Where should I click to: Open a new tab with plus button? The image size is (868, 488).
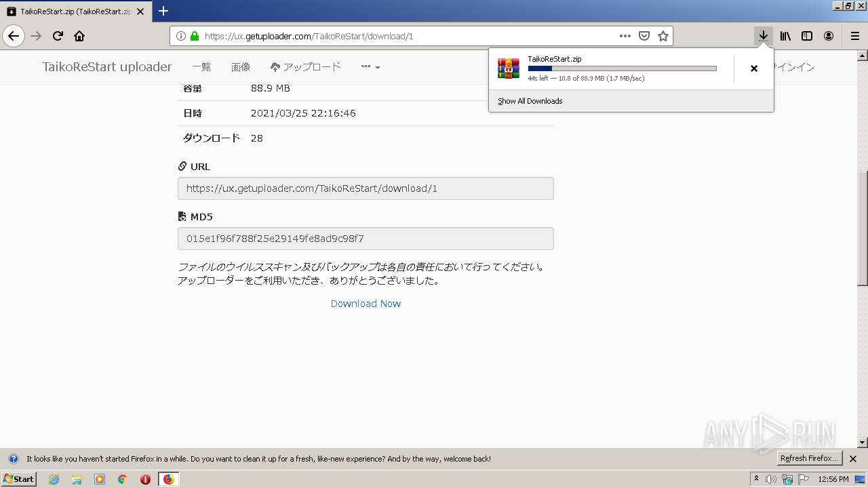point(163,11)
